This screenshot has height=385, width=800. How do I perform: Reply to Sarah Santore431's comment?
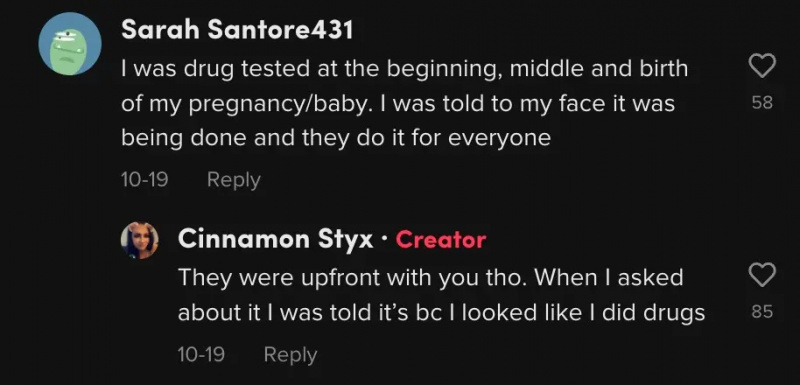point(234,180)
